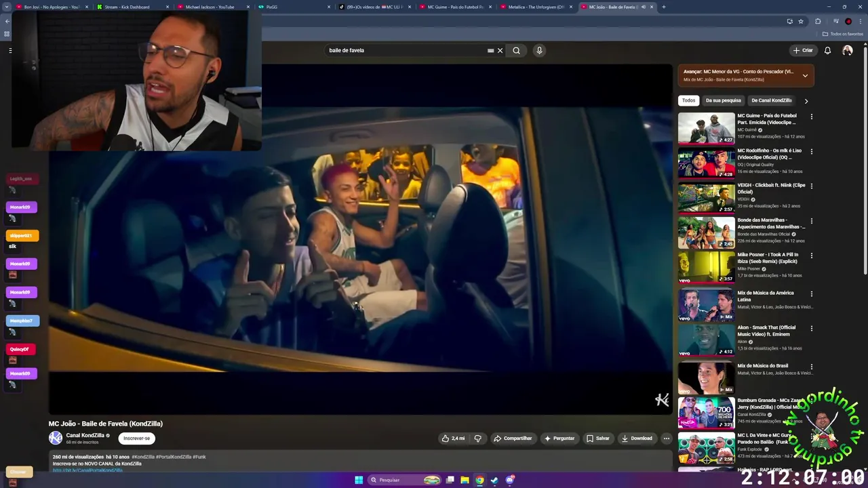Switch to the MC Guimê País do Futebol tab
Image resolution: width=868 pixels, height=488 pixels.
[456, 7]
